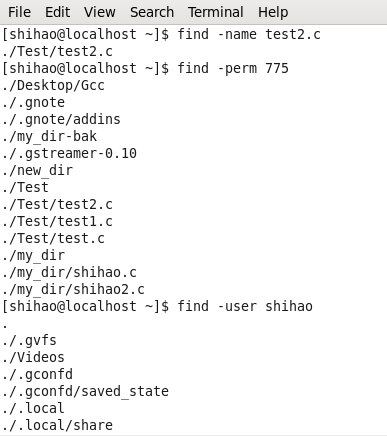Click the 'find -user shihao' command text
The width and height of the screenshot is (387, 436).
pos(245,306)
